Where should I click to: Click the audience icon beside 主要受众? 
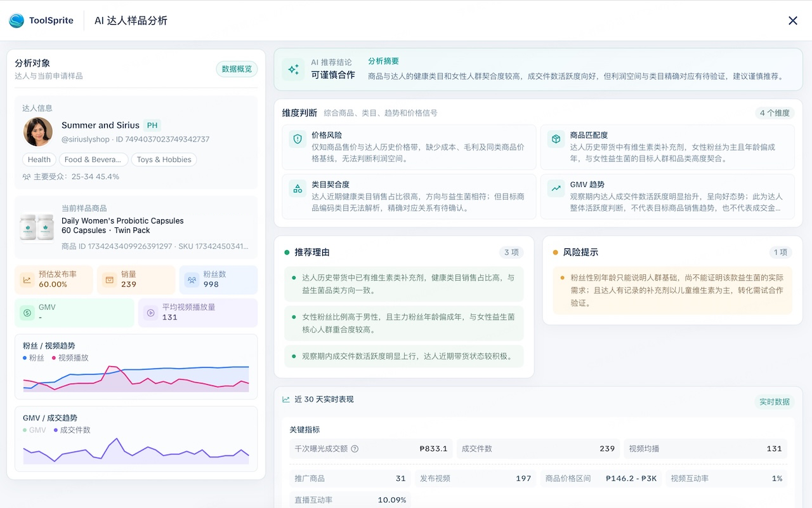tap(27, 177)
